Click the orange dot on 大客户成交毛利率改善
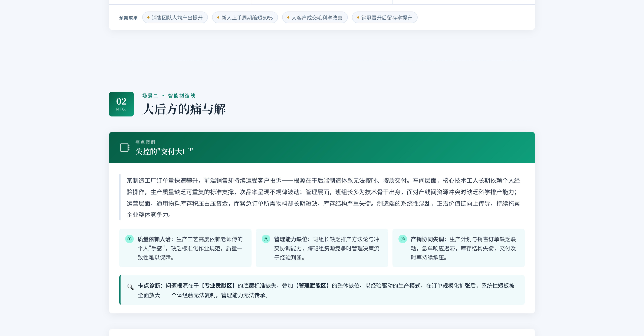The image size is (644, 336). tap(288, 17)
